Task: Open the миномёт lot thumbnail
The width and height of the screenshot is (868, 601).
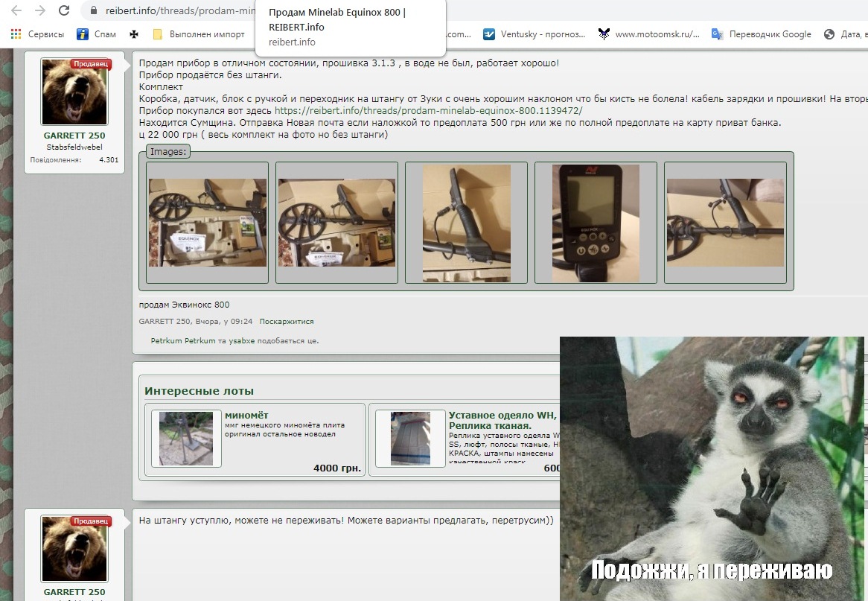Action: [186, 438]
